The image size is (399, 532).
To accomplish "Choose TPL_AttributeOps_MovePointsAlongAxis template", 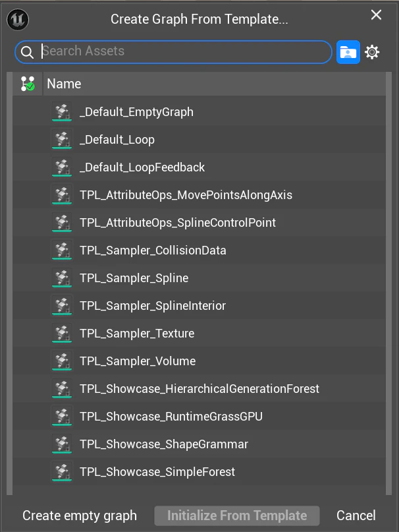I will click(199, 194).
